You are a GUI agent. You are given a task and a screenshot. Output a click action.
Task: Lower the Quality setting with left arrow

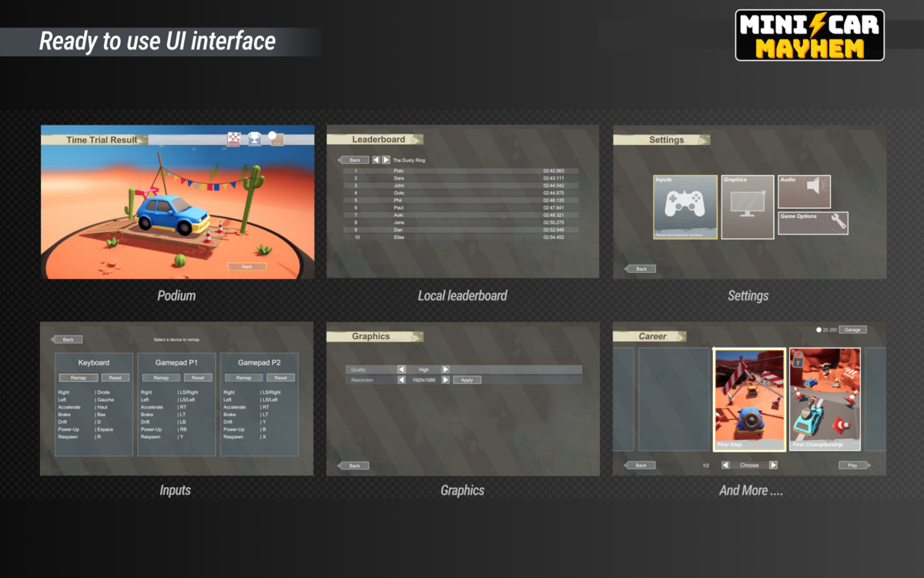click(401, 370)
